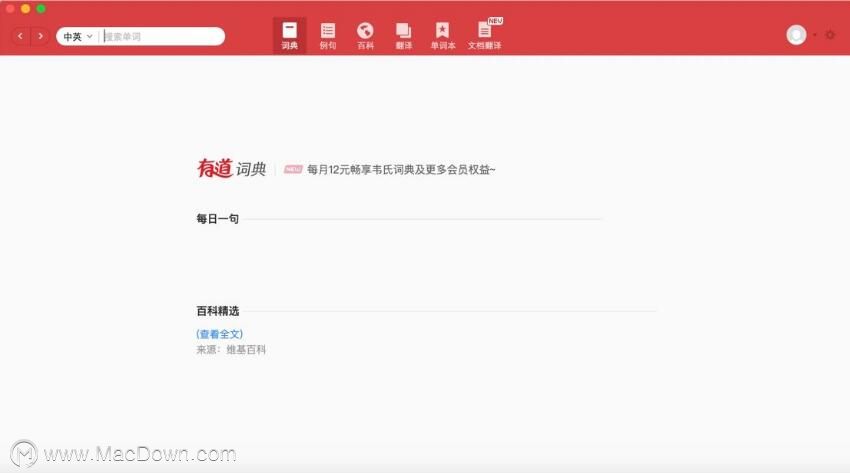Click the 查看全文 link
Image resolution: width=850 pixels, height=473 pixels.
pos(220,334)
